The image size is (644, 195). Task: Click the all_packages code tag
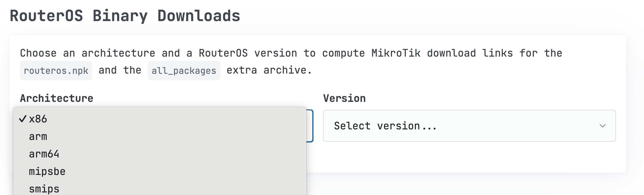pyautogui.click(x=184, y=70)
